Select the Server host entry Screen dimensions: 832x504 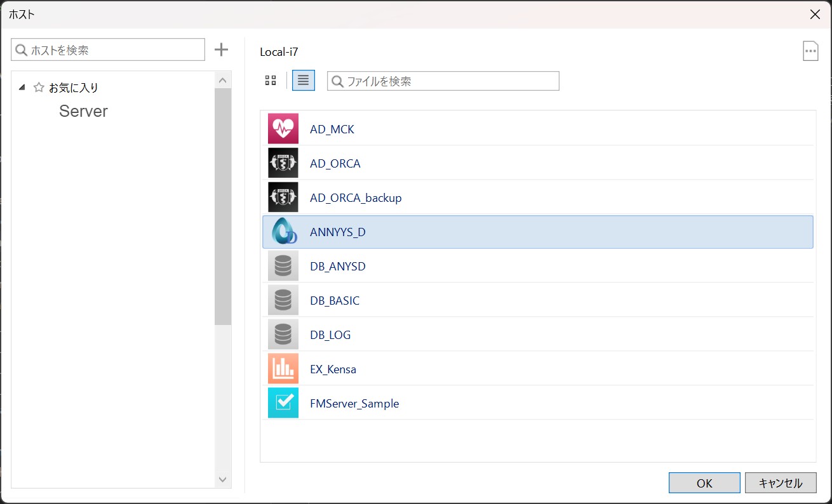(x=83, y=111)
